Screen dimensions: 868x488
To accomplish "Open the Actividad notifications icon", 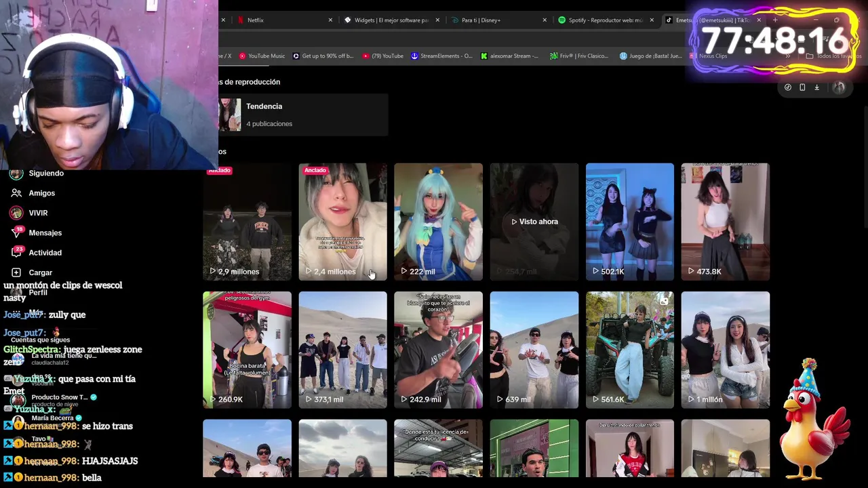I will [x=16, y=252].
